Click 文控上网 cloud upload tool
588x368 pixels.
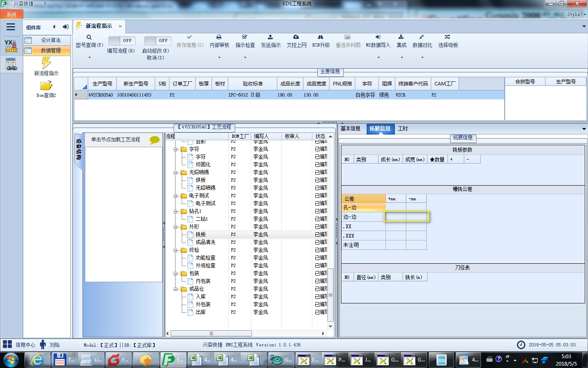point(296,41)
